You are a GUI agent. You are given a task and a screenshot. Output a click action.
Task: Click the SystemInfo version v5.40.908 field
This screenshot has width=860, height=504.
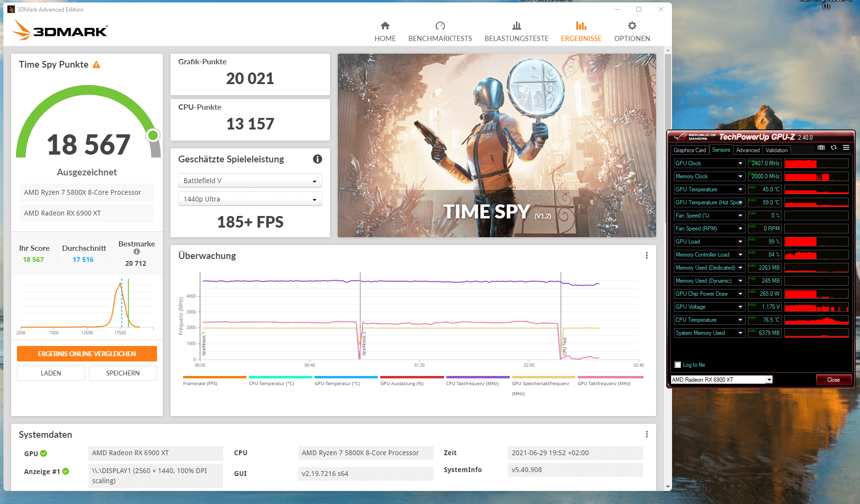click(575, 470)
